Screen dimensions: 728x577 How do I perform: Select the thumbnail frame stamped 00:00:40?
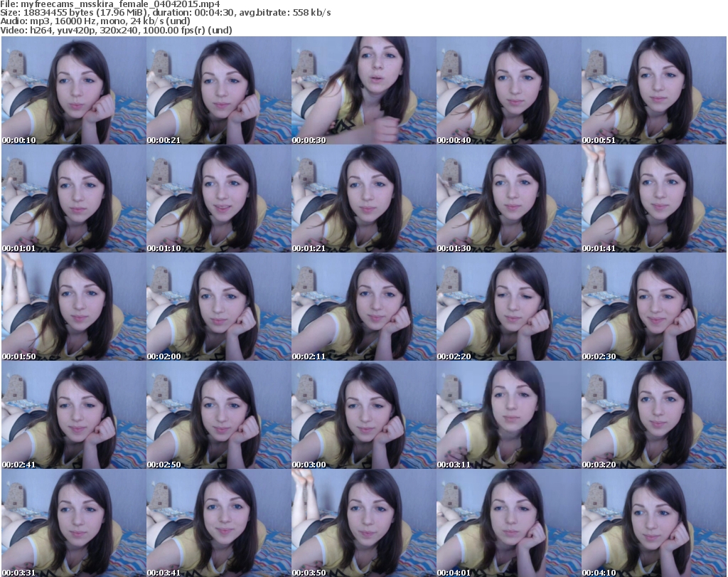click(x=509, y=90)
